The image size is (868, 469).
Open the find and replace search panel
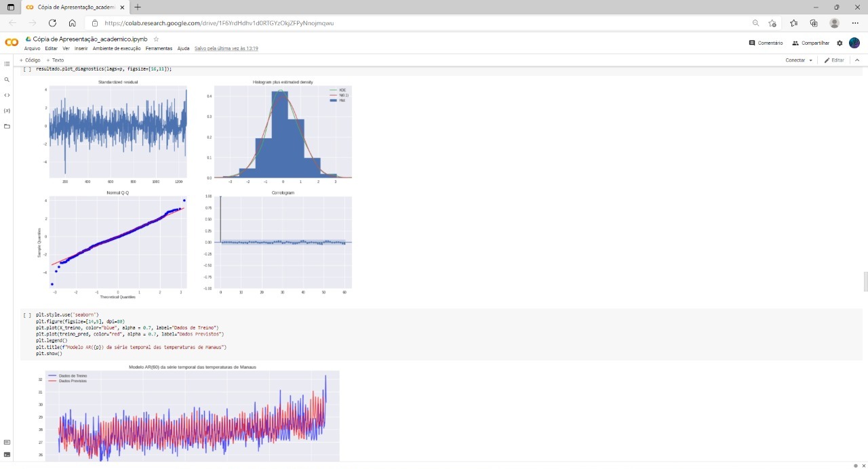pyautogui.click(x=7, y=79)
